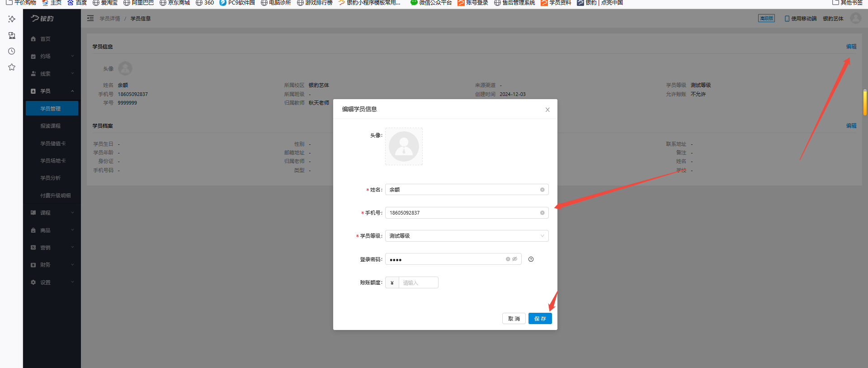Screen dimensions: 868x368
Task: Collapse the sidebar with the menu fold icon
Action: click(90, 18)
